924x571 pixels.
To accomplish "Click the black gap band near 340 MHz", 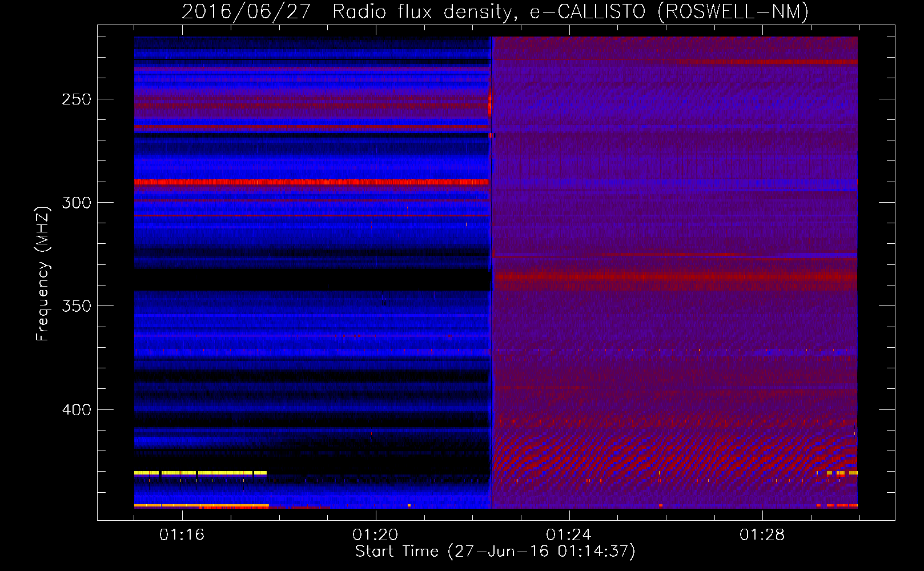I will tap(312, 280).
